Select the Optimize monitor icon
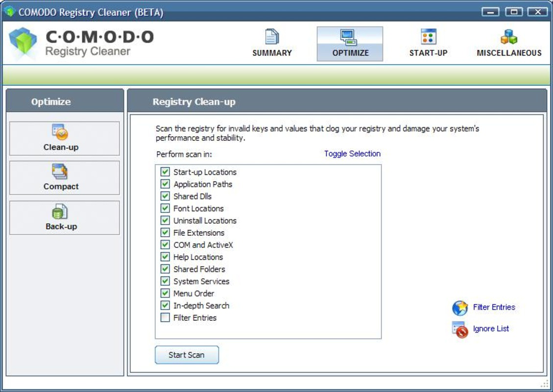 click(349, 37)
